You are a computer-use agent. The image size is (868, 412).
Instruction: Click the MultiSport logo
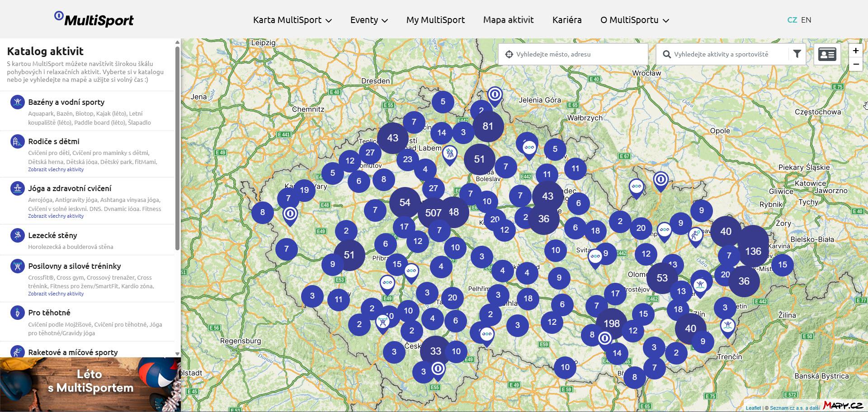(94, 19)
